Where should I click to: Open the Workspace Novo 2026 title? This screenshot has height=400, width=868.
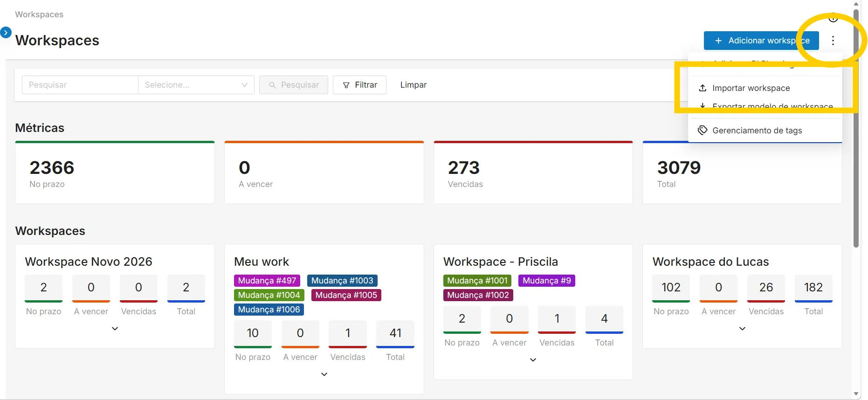point(89,262)
